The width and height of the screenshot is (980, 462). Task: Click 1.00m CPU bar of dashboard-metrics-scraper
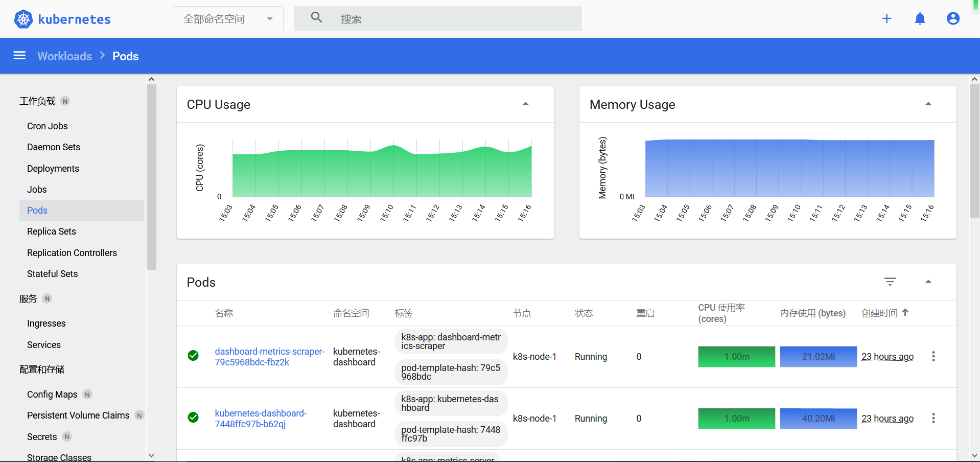pyautogui.click(x=737, y=357)
